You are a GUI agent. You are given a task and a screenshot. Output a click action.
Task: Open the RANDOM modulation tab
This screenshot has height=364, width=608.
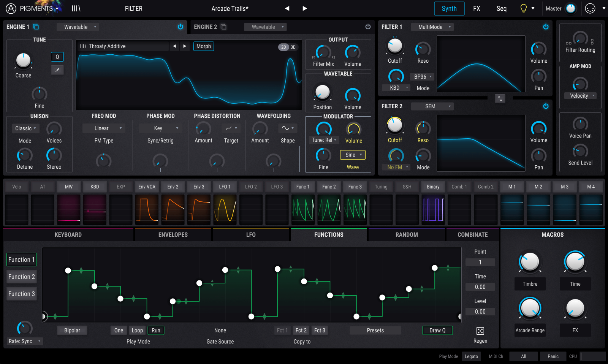407,234
